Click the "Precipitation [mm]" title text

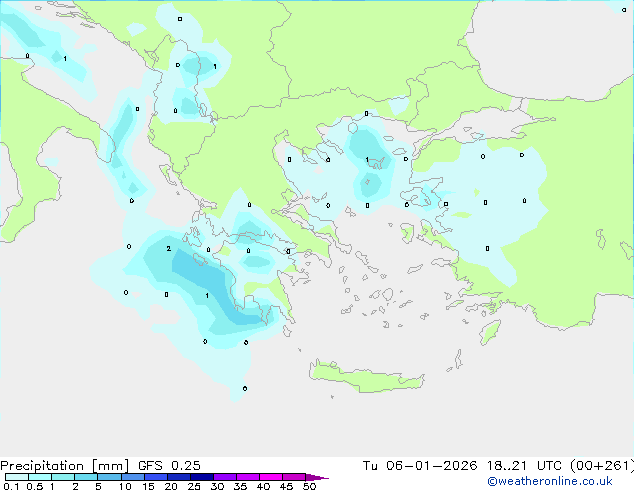(64, 466)
